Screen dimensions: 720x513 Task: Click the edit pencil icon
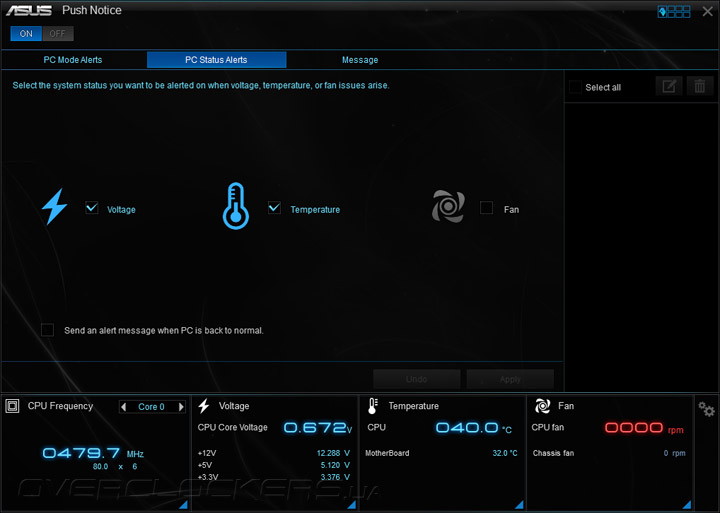(x=669, y=86)
